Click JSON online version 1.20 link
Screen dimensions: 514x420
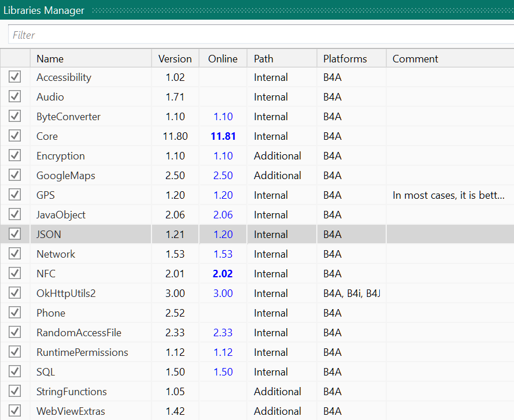tap(223, 235)
